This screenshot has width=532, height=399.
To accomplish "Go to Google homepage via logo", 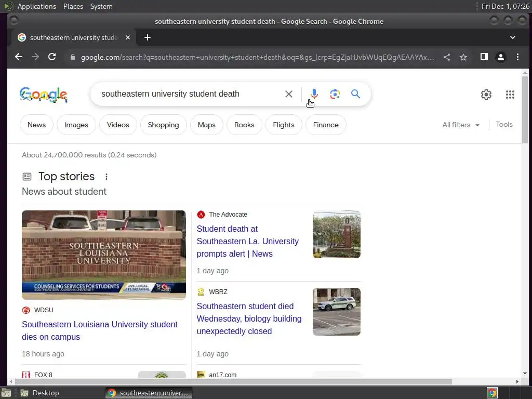I will pos(44,95).
